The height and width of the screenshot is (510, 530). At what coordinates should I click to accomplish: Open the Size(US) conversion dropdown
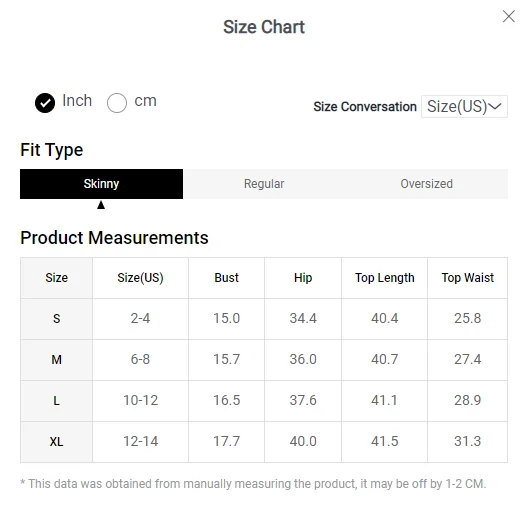pyautogui.click(x=464, y=106)
